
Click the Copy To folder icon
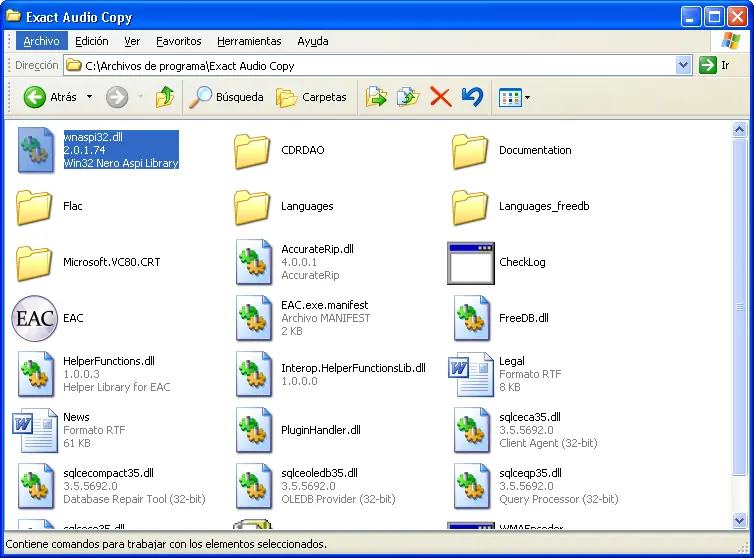408,97
